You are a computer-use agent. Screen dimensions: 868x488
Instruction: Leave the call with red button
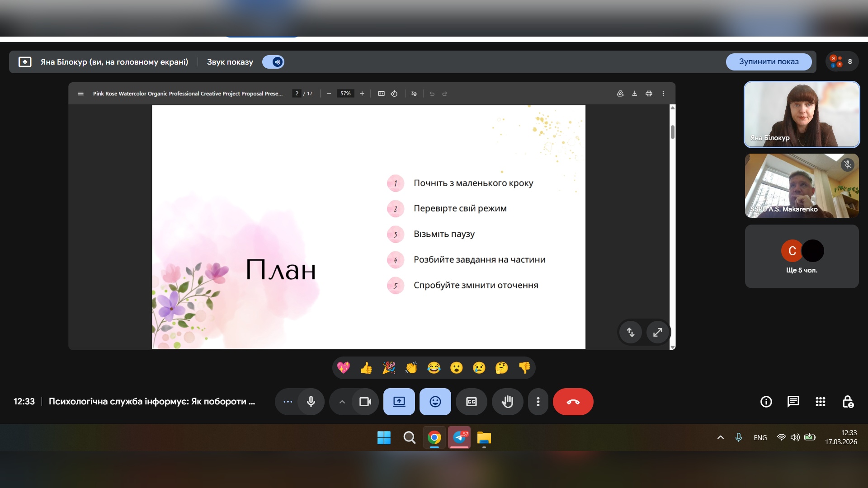[x=573, y=402]
